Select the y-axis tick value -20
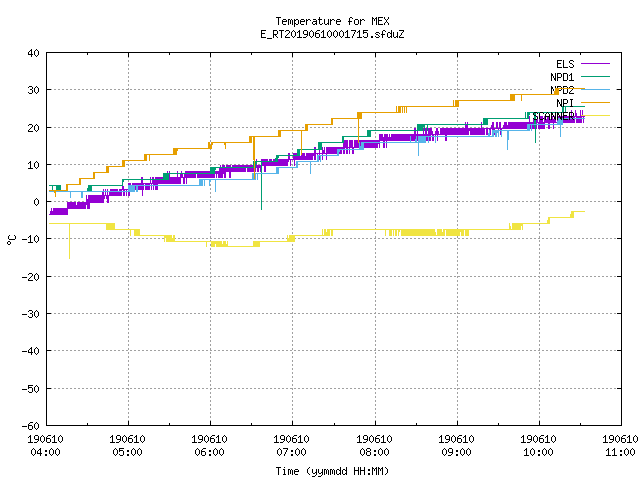Viewport: 640px width, 480px height. click(31, 277)
